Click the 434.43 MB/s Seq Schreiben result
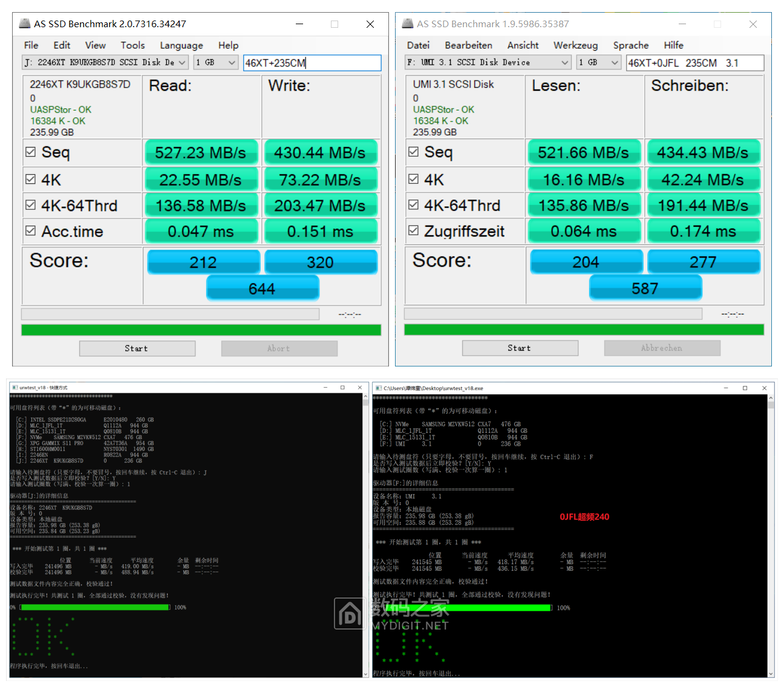This screenshot has height=687, width=784. tap(704, 152)
